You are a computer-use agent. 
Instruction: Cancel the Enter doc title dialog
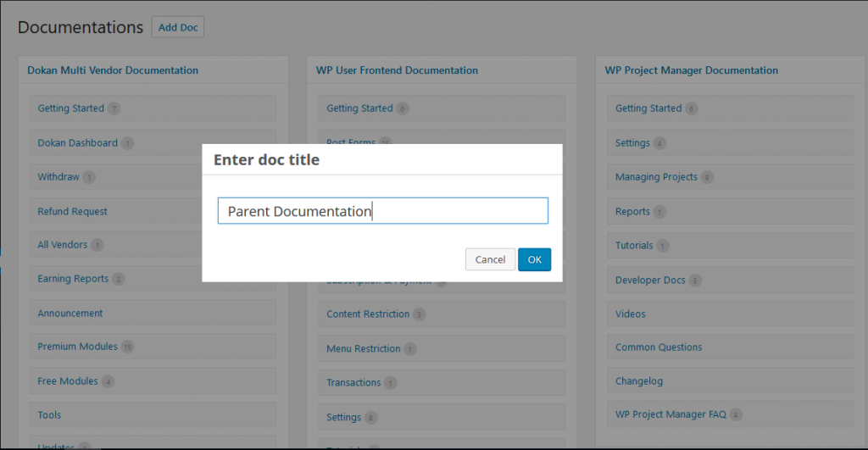click(x=490, y=259)
